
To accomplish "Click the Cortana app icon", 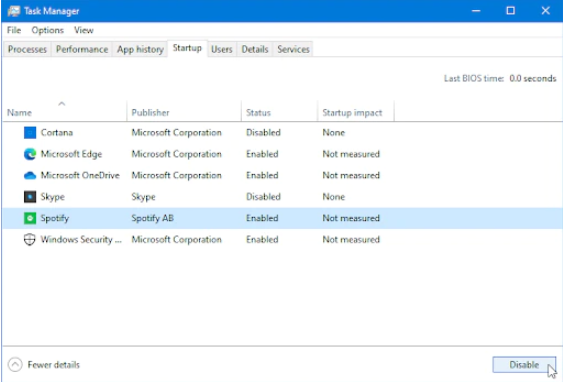I will [30, 132].
